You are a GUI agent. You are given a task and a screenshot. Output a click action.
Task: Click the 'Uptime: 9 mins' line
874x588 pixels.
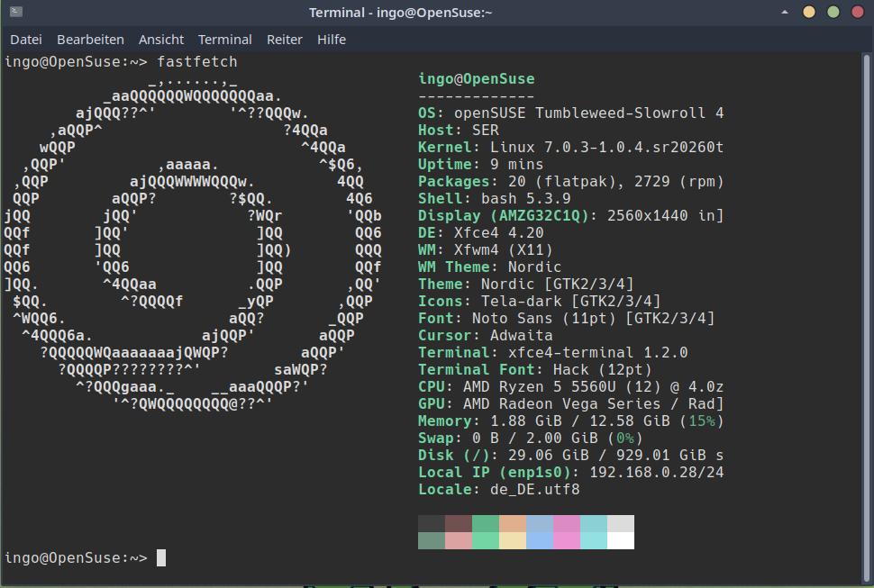[480, 164]
